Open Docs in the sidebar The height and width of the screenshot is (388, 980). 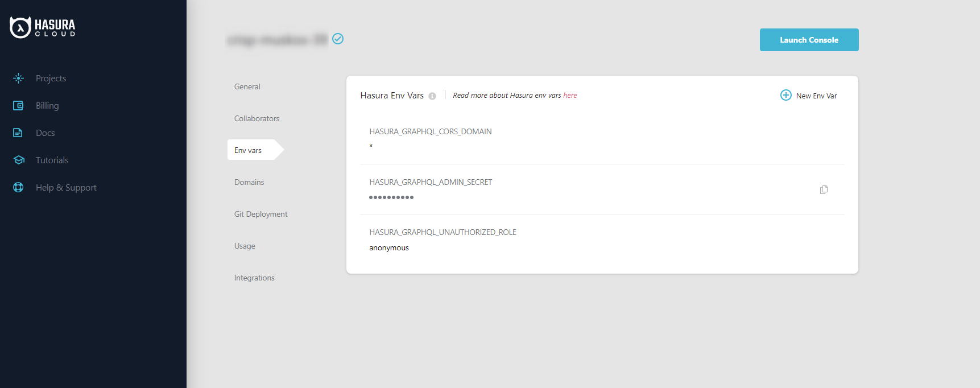[46, 133]
